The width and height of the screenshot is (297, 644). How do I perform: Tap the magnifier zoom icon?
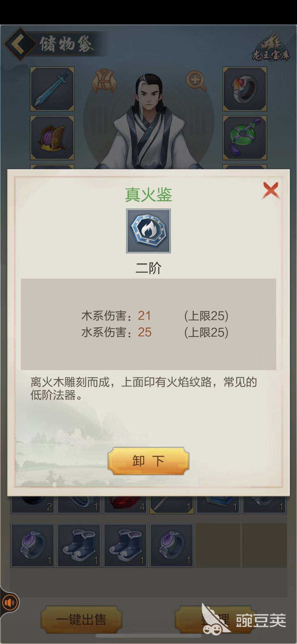tap(196, 81)
